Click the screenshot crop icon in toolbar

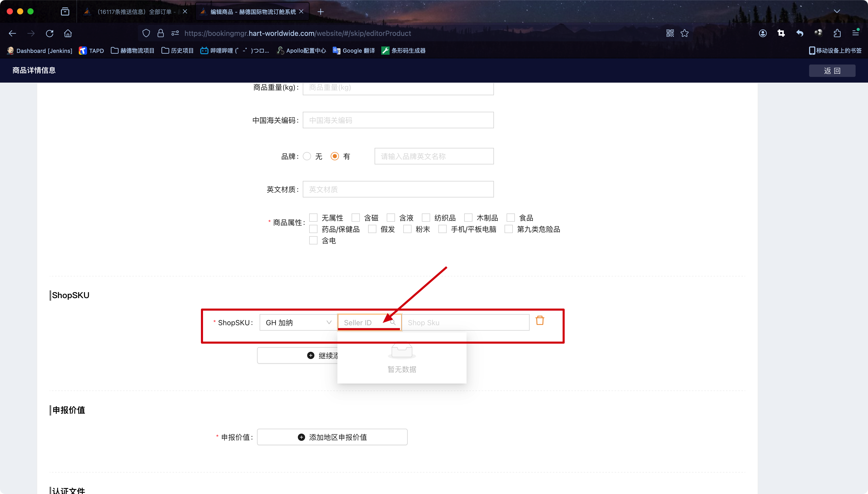coord(781,33)
